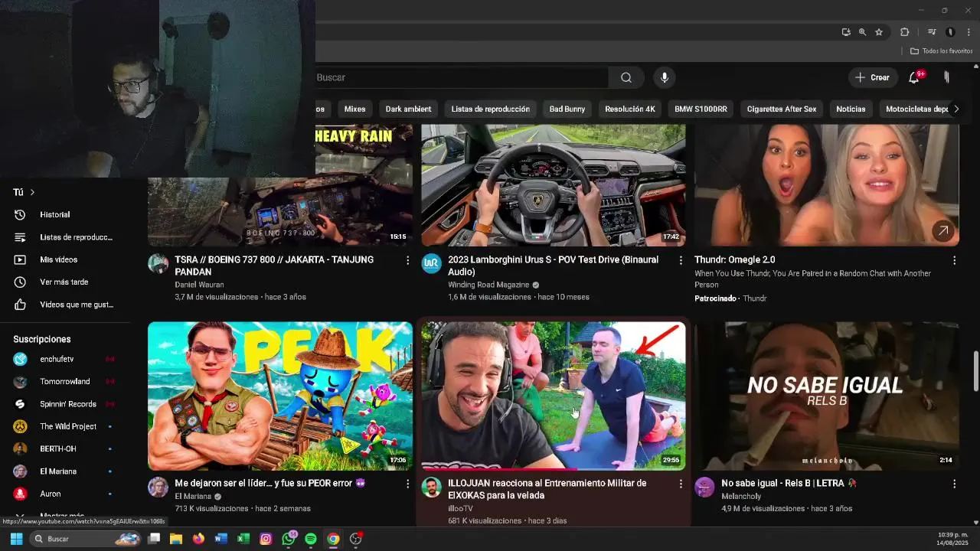
Task: Show more filter chips with right arrow
Action: tap(955, 109)
